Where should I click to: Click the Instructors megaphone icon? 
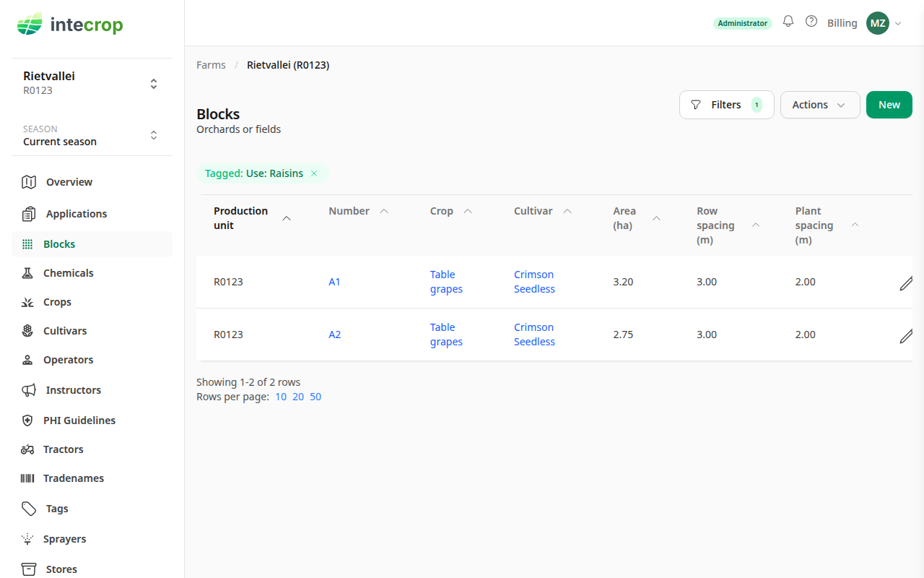(29, 390)
